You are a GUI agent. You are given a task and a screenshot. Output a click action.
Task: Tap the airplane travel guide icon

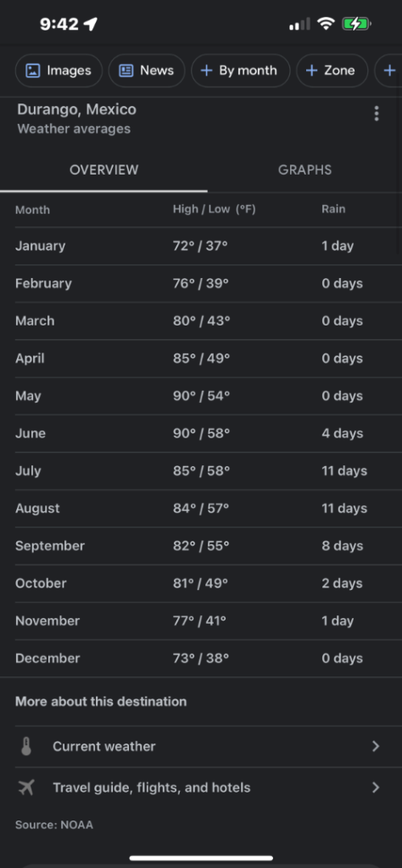pyautogui.click(x=26, y=787)
